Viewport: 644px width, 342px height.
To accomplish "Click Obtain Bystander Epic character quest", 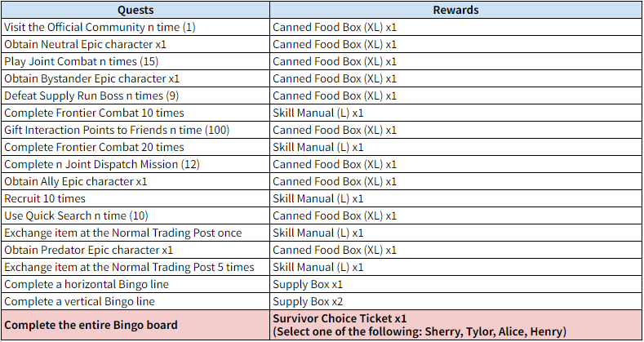I will [x=91, y=78].
